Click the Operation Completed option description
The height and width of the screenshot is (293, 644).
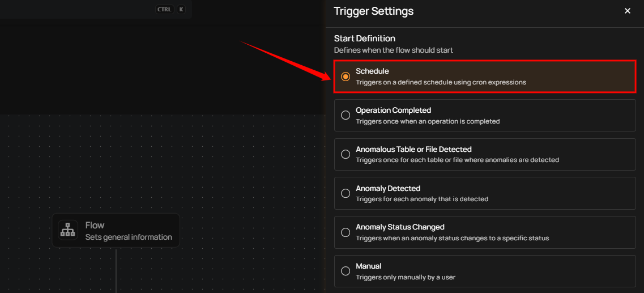tap(428, 121)
